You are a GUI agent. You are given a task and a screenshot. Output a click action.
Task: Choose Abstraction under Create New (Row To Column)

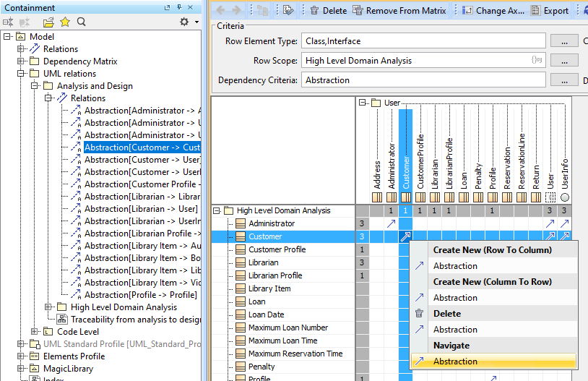[x=455, y=266]
